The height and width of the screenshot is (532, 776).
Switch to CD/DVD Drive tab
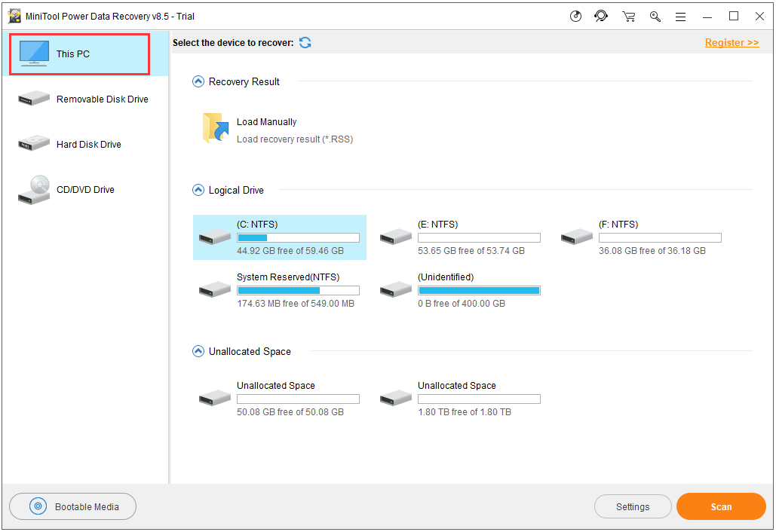(x=85, y=189)
